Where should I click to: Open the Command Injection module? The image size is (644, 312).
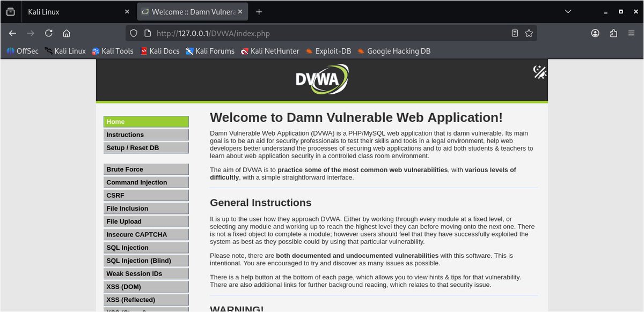click(146, 182)
